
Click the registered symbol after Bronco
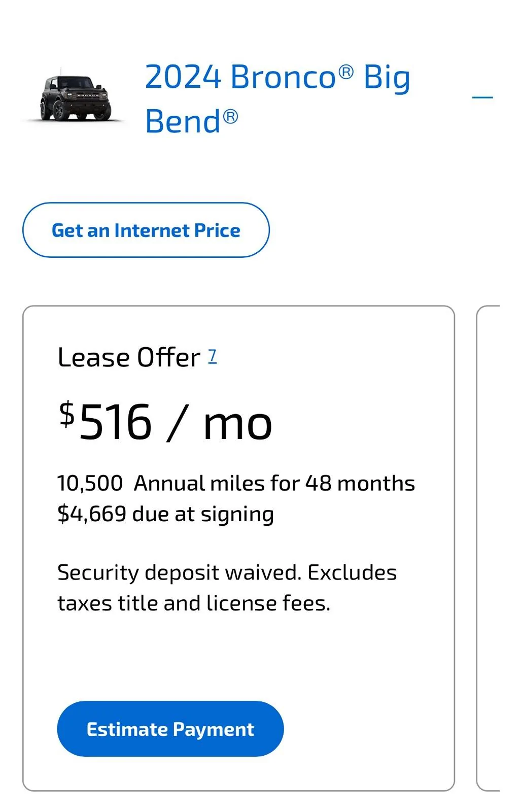coord(346,72)
